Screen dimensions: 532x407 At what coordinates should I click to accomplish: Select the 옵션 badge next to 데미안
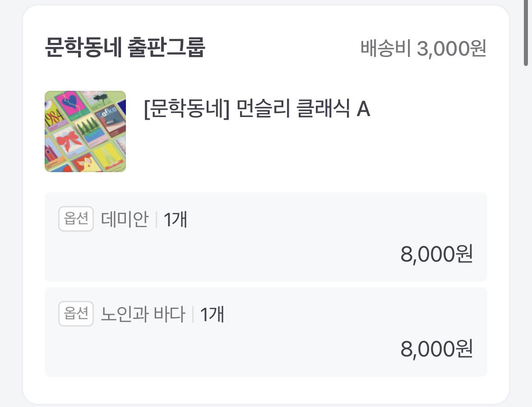tap(76, 219)
